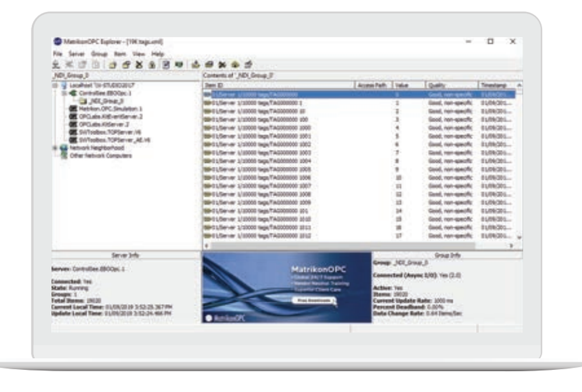582x392 pixels.
Task: Collapse the Localhost tree node
Action: [55, 85]
